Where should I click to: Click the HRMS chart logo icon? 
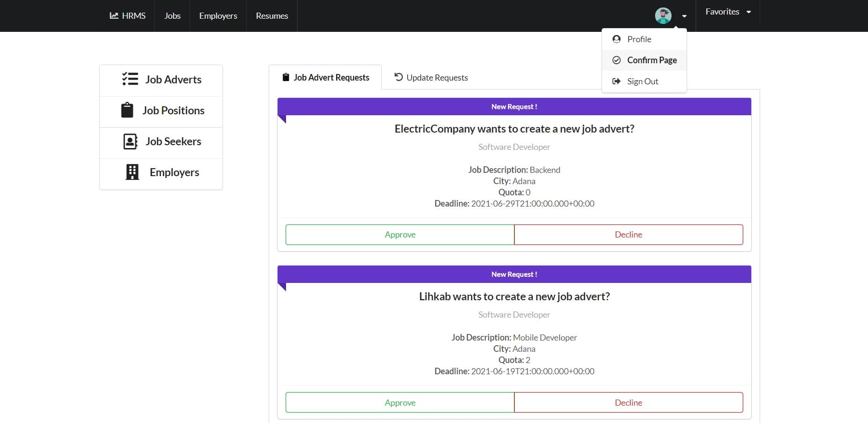tap(114, 15)
